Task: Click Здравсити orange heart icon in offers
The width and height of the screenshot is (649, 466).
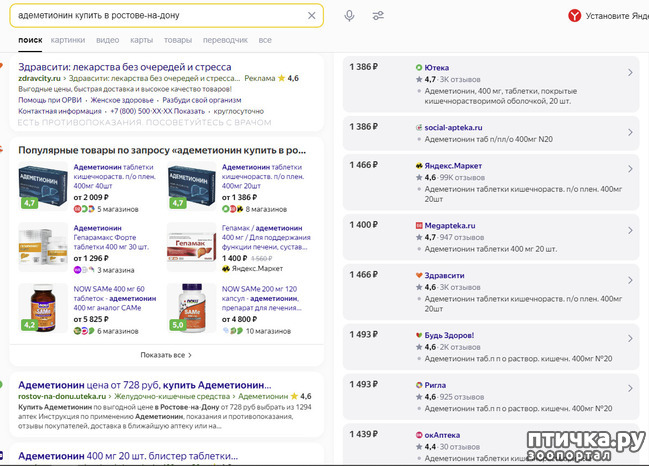Action: 419,275
